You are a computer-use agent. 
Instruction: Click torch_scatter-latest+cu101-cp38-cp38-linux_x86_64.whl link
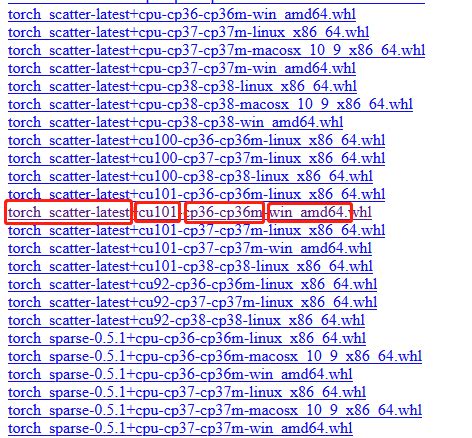pos(190,266)
